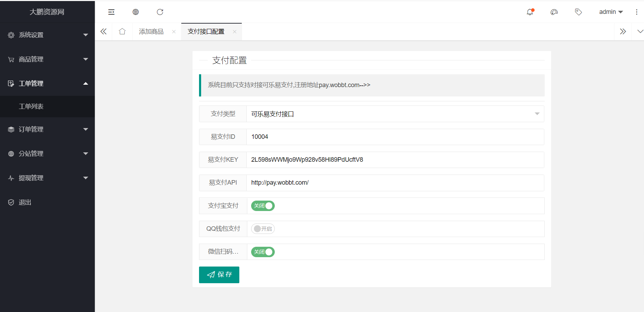This screenshot has height=312, width=644.
Task: Click the 保存 button
Action: click(219, 275)
